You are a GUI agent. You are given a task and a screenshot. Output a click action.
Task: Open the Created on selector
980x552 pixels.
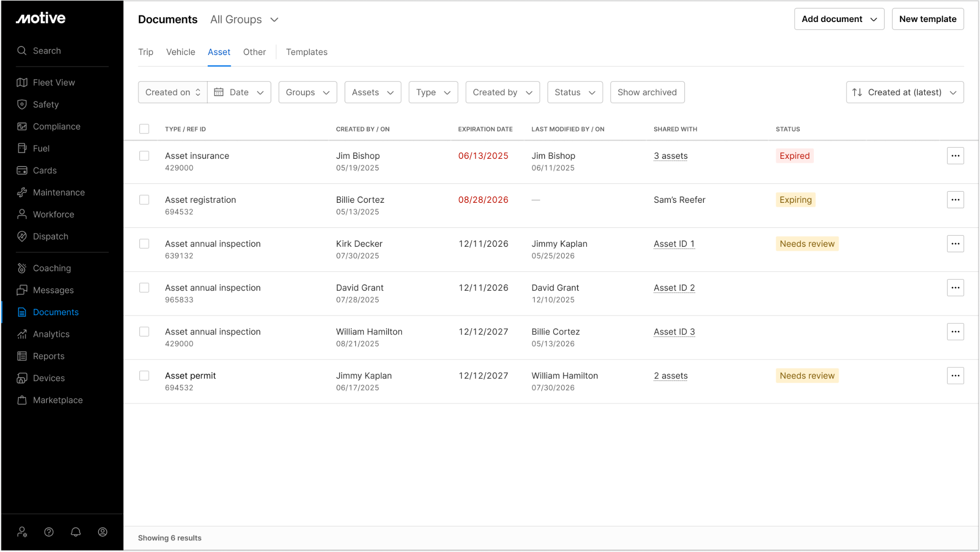coord(173,92)
